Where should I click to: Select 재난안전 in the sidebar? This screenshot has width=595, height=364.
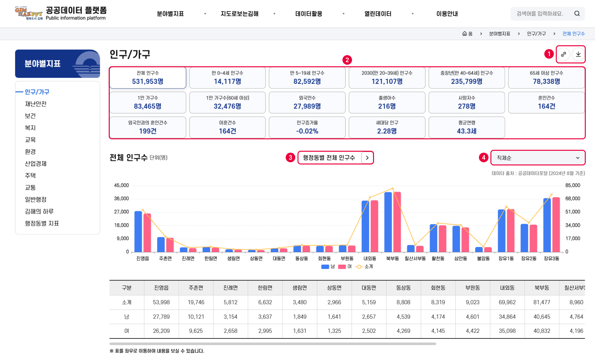coord(36,104)
